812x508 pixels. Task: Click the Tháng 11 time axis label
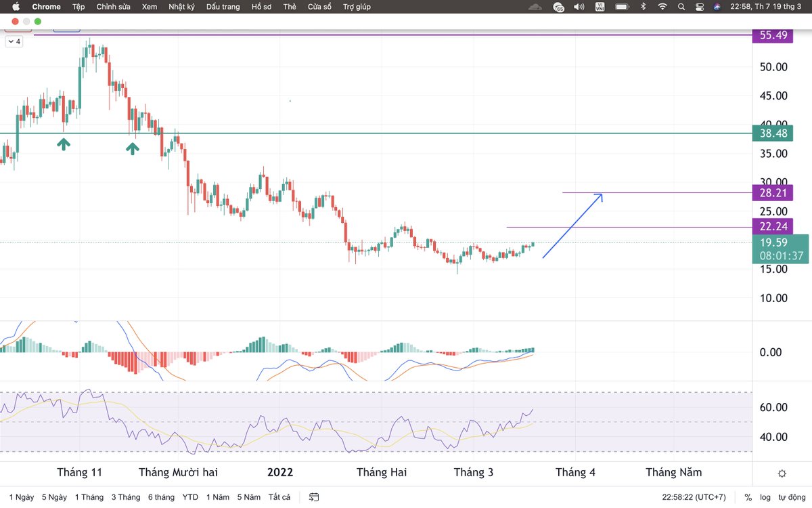point(79,472)
